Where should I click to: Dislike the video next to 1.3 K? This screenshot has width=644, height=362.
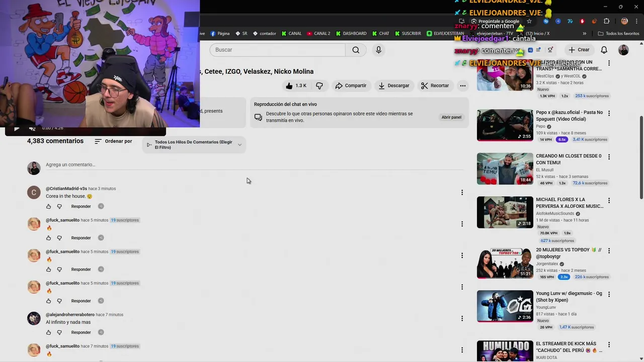coord(319,85)
